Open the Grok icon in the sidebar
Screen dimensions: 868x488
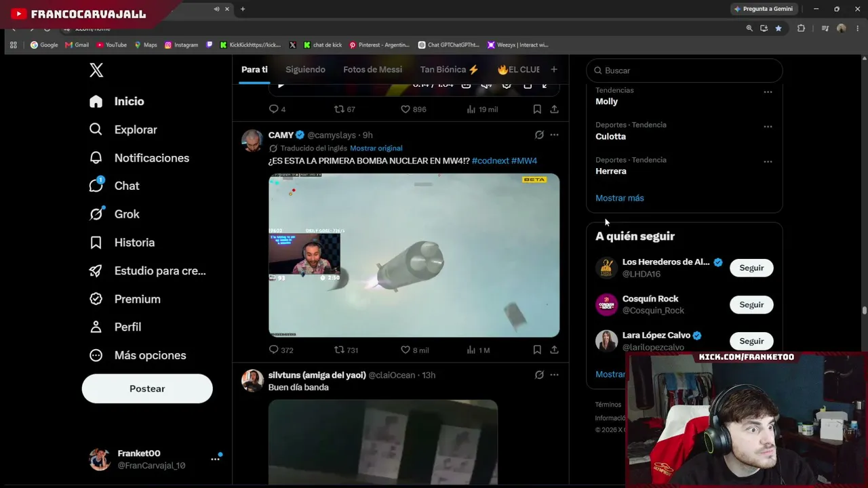(96, 214)
